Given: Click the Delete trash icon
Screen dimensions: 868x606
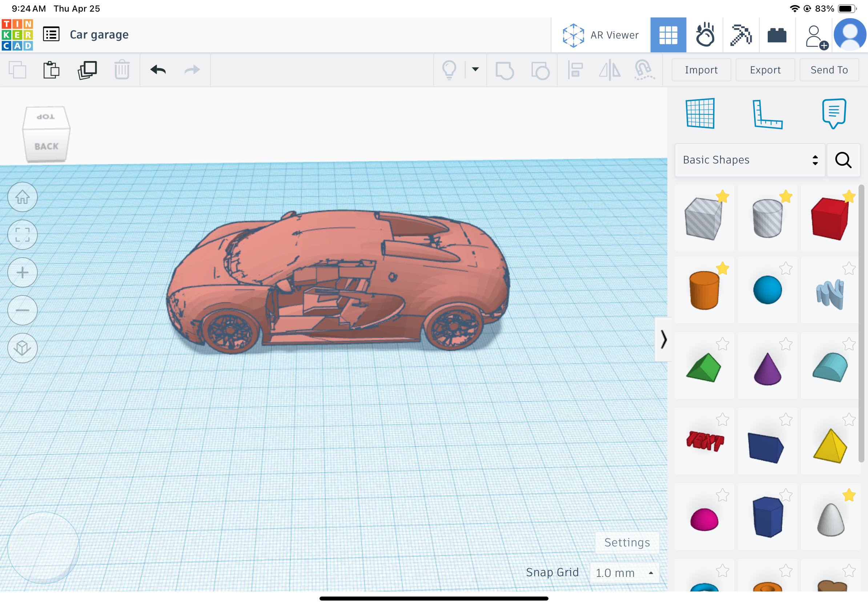Looking at the screenshot, I should (122, 70).
